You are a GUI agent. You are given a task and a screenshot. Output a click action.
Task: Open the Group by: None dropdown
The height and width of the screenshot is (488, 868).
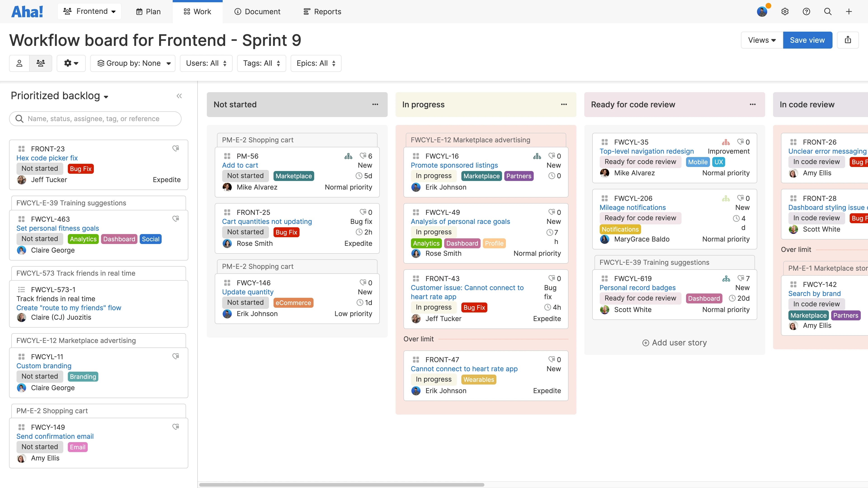(133, 63)
